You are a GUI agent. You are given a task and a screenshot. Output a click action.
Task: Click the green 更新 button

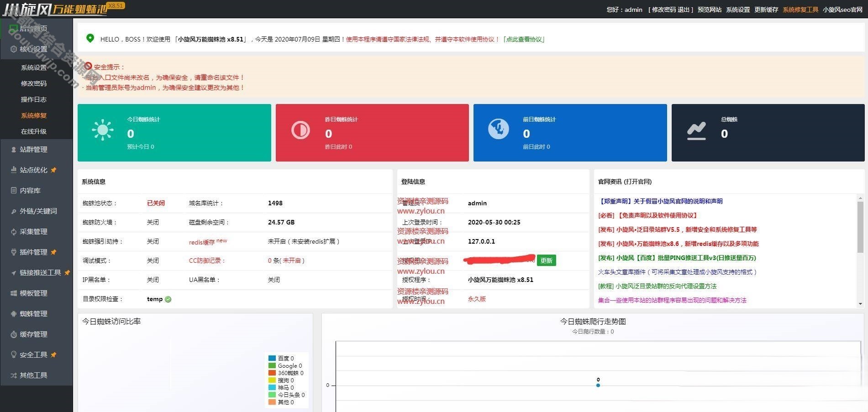point(546,261)
